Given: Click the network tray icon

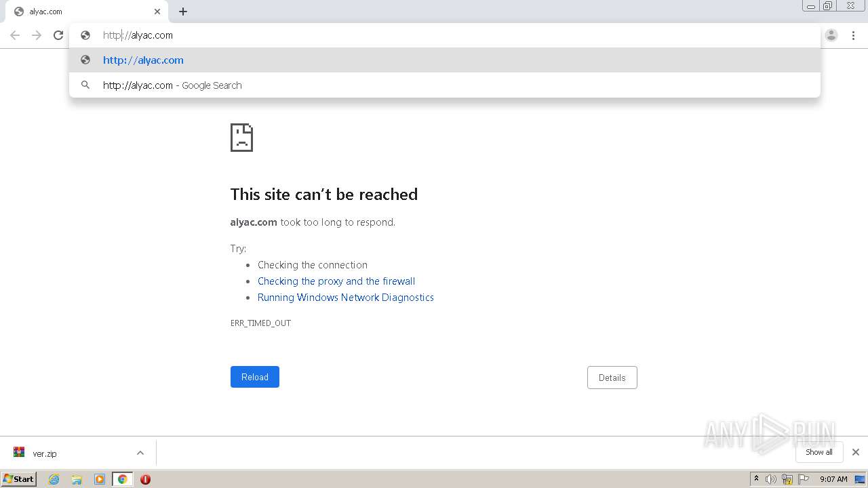Looking at the screenshot, I should (x=787, y=479).
